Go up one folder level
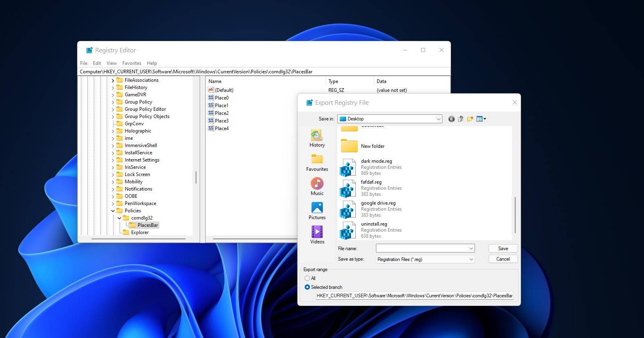 coord(460,119)
